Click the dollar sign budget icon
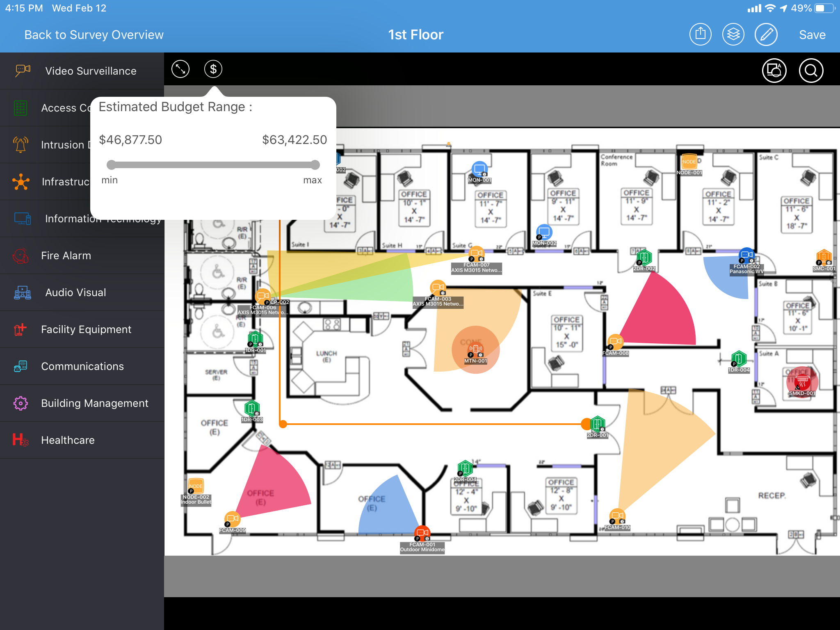 click(x=213, y=69)
